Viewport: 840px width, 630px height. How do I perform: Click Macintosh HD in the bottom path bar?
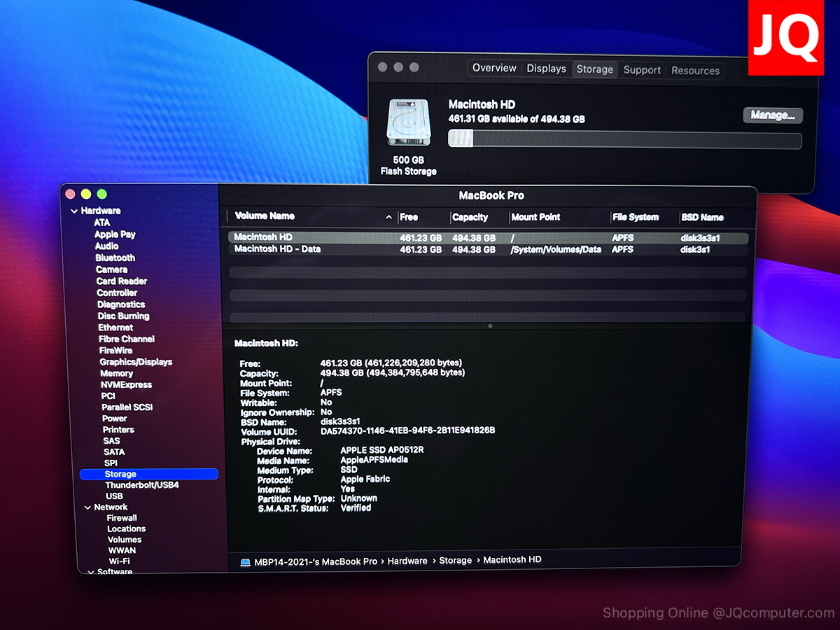click(512, 559)
